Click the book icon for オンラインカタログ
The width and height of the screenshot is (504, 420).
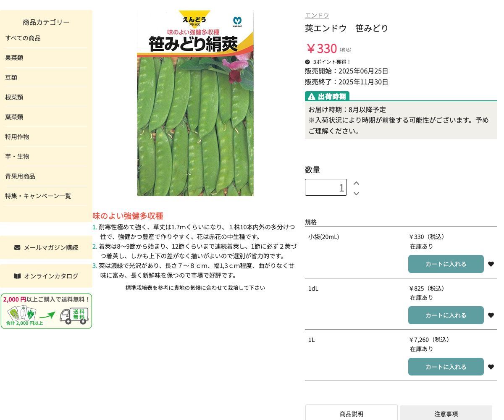tap(17, 276)
